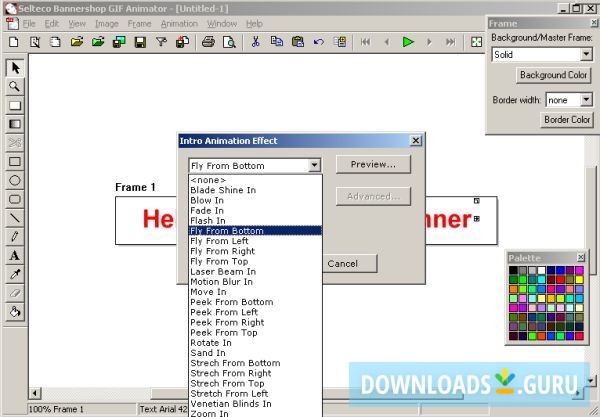Pick the black swatch in the Palette
Image resolution: width=600 pixels, height=417 pixels.
513,270
